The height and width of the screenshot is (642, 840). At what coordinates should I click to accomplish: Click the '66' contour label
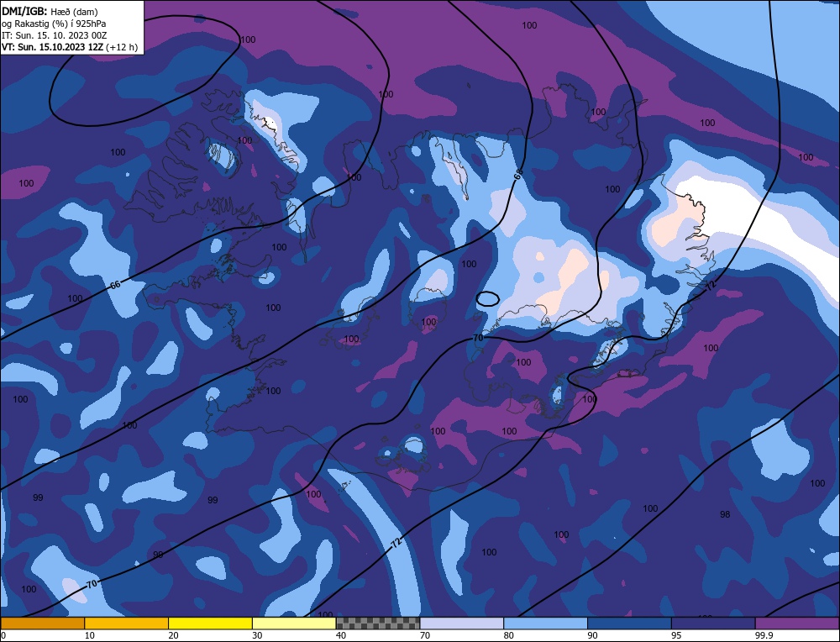click(x=115, y=285)
